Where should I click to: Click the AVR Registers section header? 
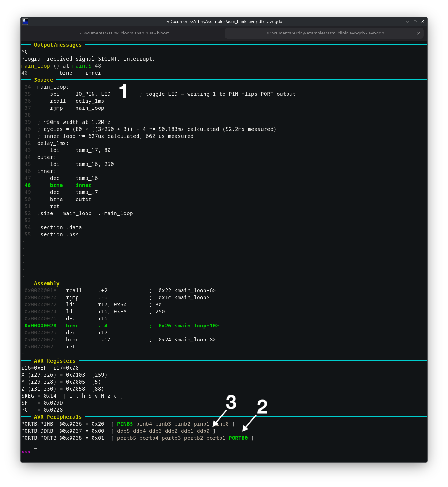click(x=55, y=361)
